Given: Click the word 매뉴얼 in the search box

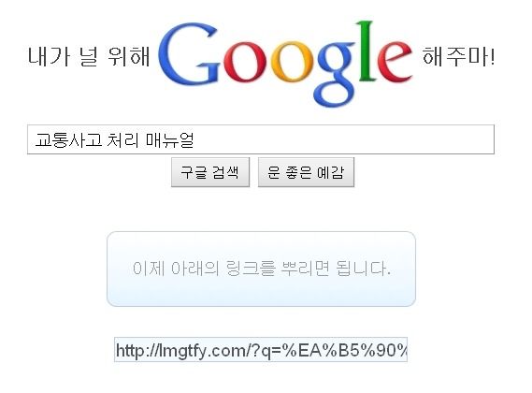Looking at the screenshot, I should click(x=169, y=139).
